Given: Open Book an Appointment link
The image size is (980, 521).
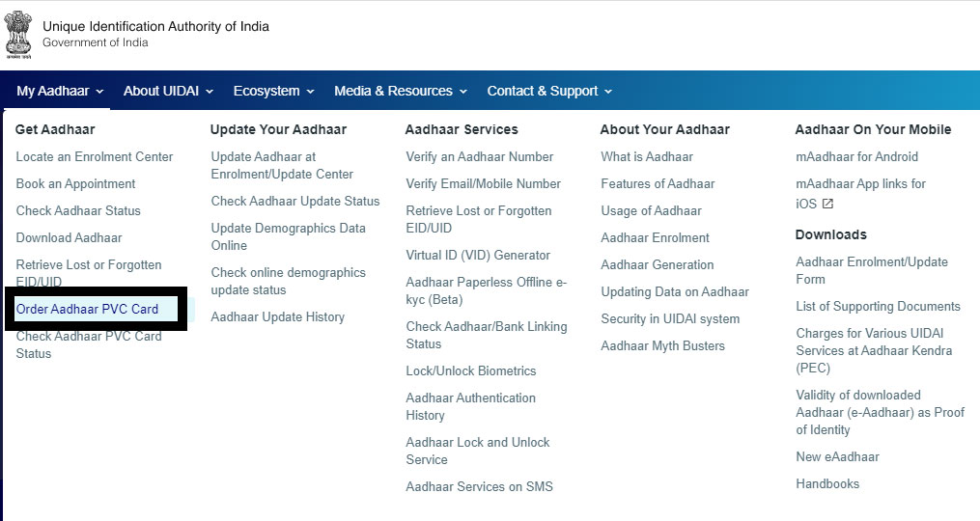Looking at the screenshot, I should point(75,183).
